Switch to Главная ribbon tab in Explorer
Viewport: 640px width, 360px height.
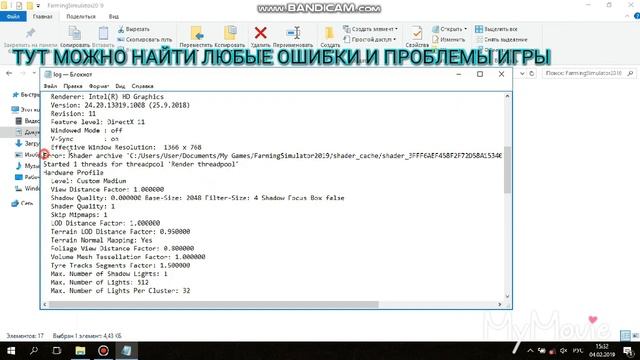[x=42, y=16]
